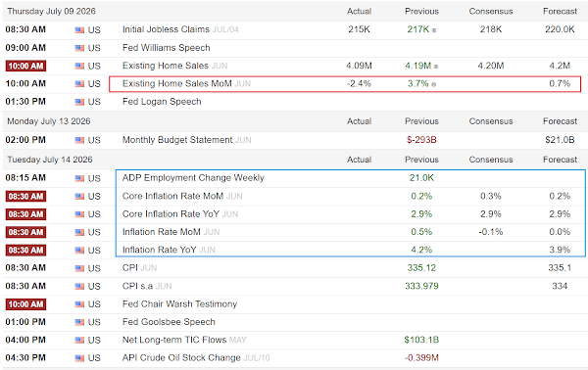Viewport: 588px width, 370px height.
Task: Click the US country label on Fed Goolsbee row
Action: (94, 322)
